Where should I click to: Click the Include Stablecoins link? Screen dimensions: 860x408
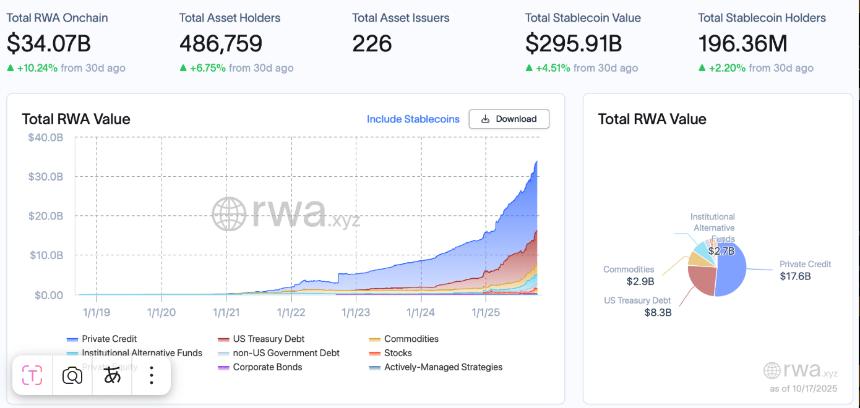[413, 119]
